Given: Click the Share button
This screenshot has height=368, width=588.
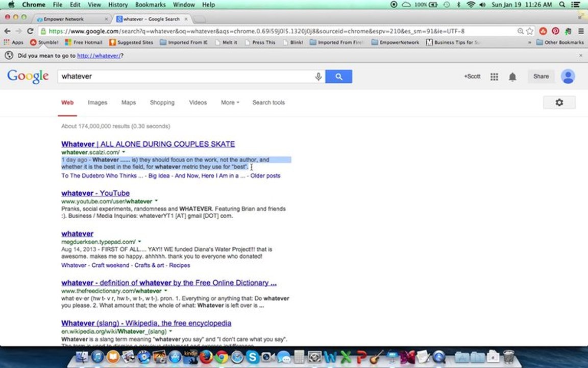Looking at the screenshot, I should tap(541, 77).
